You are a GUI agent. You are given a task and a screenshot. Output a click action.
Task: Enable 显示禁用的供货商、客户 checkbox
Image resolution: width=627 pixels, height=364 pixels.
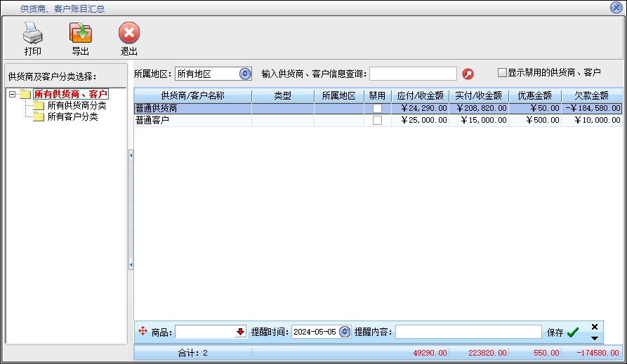pyautogui.click(x=502, y=72)
